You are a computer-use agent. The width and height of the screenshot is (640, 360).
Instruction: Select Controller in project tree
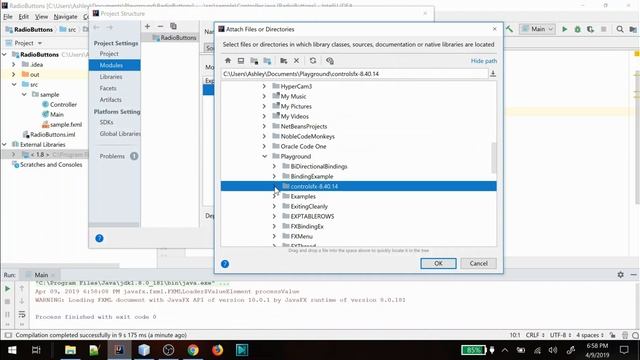(63, 104)
